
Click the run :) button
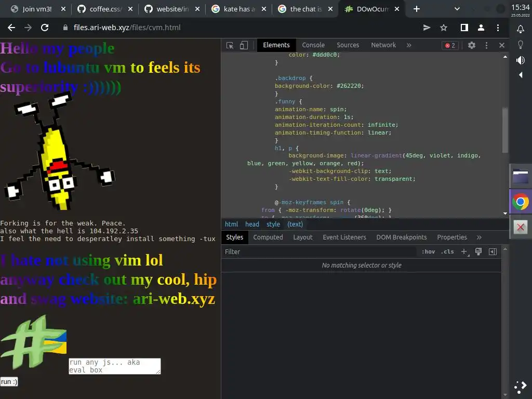click(9, 382)
